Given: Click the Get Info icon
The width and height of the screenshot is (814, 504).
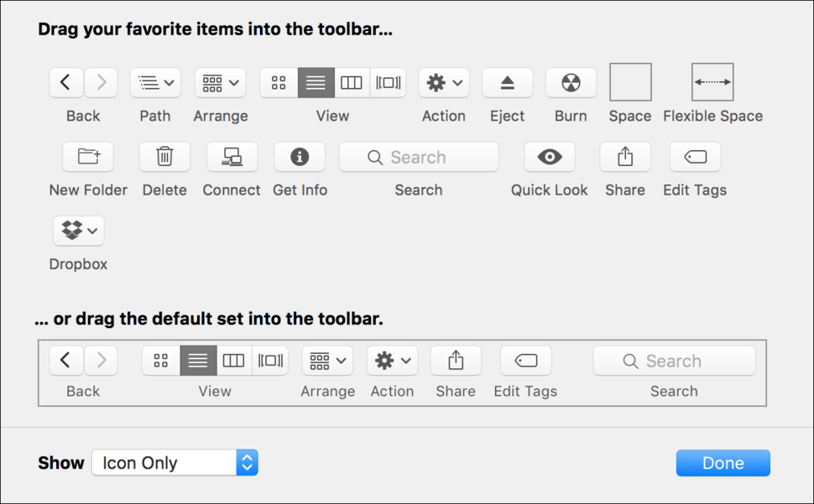Looking at the screenshot, I should click(300, 157).
